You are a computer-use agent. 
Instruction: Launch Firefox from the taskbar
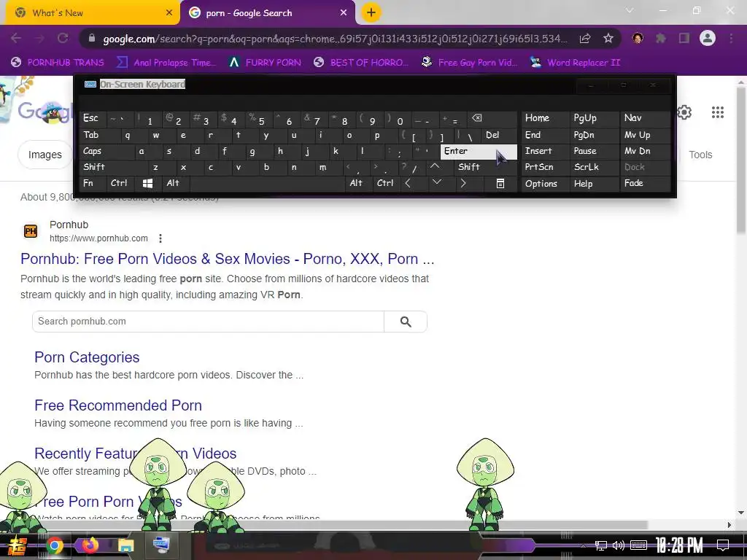pyautogui.click(x=90, y=545)
